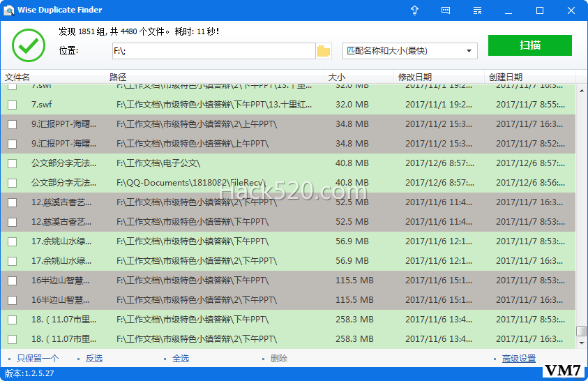The image size is (588, 381).
Task: Tick 18.(11.07市里 checkbox in 2\下午PPT path
Action: (13, 339)
